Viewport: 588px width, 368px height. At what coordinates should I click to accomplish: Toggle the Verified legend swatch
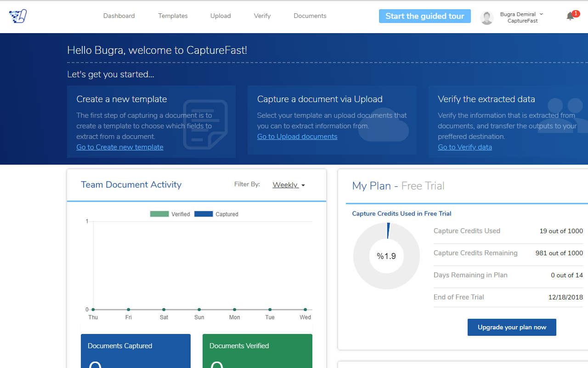tap(159, 214)
